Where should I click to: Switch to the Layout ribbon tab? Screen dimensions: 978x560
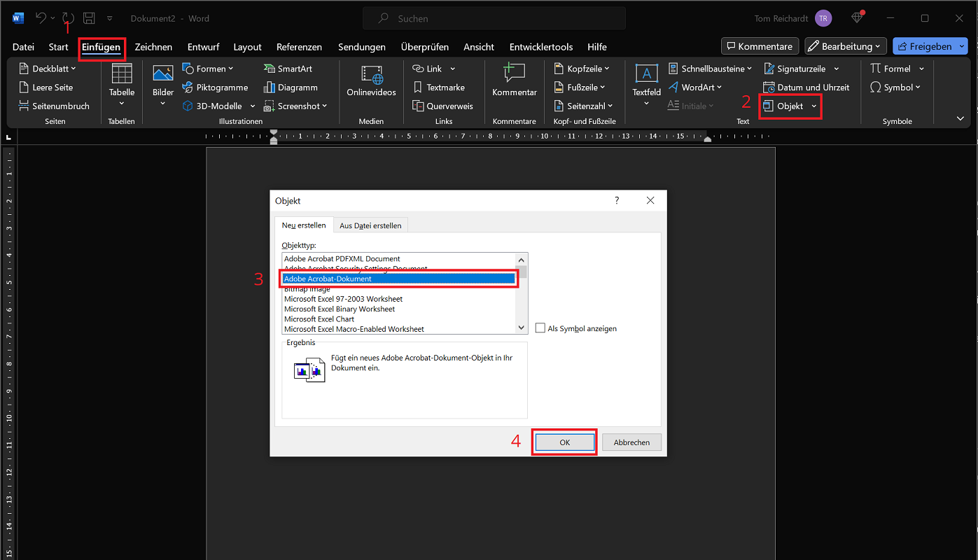(248, 47)
